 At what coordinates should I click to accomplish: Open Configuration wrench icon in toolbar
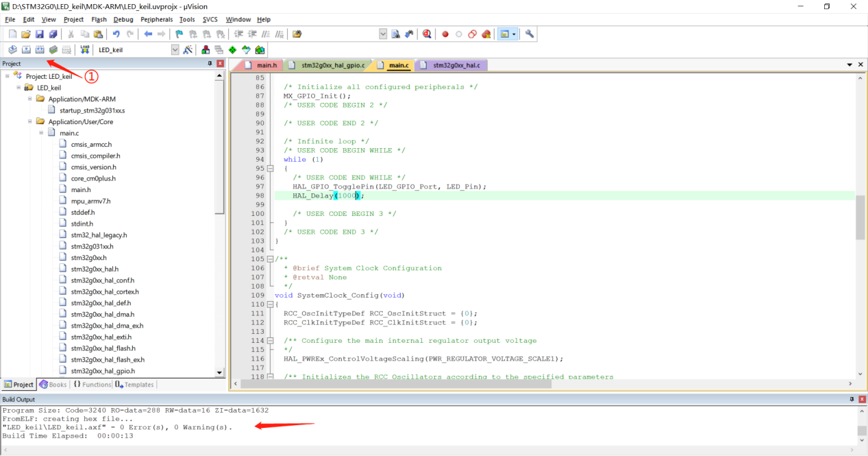pos(530,34)
